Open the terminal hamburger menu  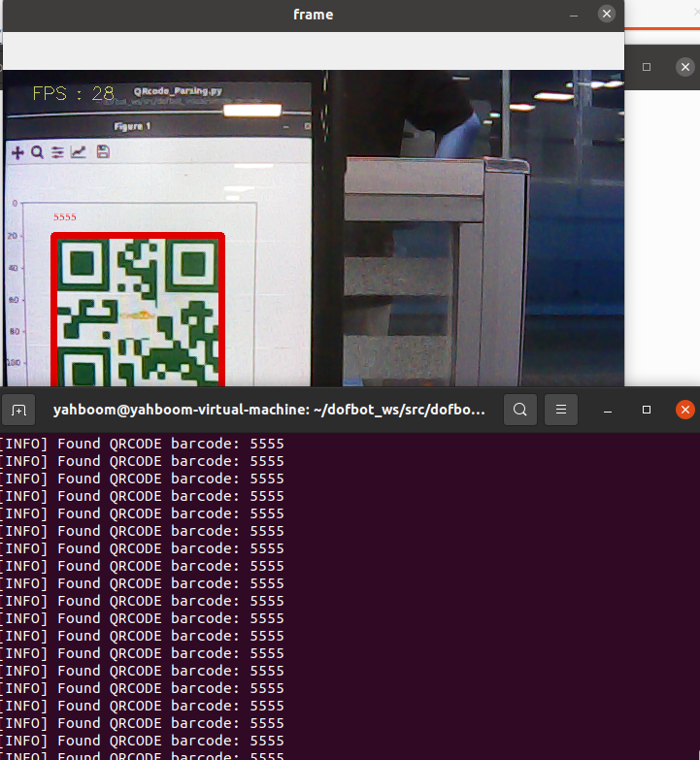[x=561, y=410]
